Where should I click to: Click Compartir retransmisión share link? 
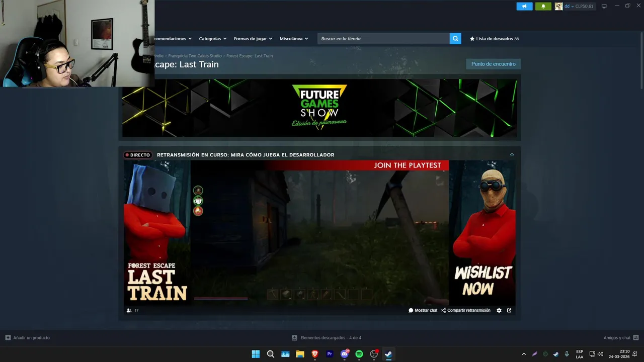click(465, 310)
